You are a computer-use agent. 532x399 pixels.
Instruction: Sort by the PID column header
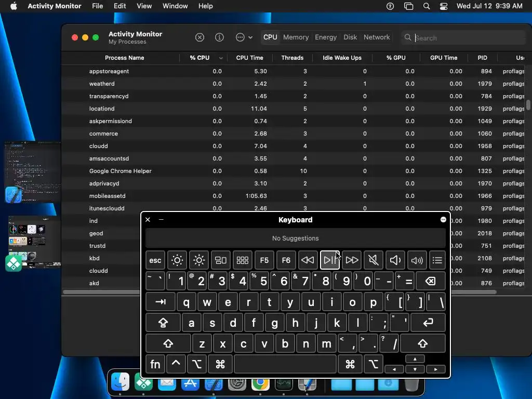click(483, 58)
